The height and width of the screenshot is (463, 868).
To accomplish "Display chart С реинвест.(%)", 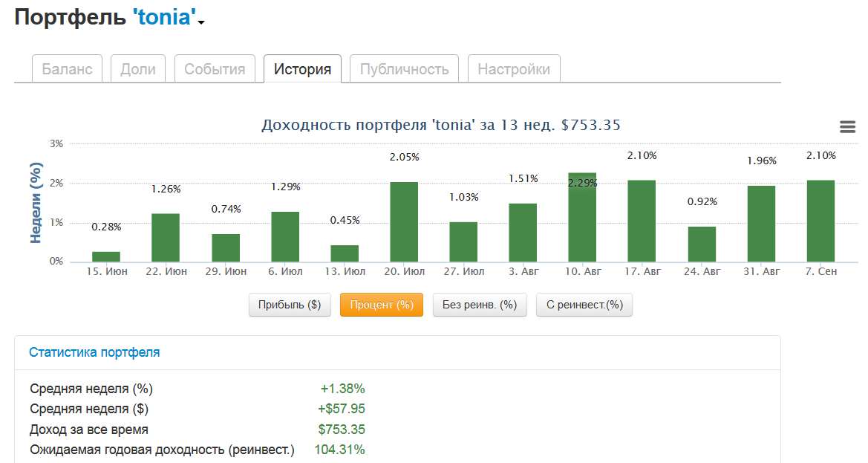I will (584, 305).
